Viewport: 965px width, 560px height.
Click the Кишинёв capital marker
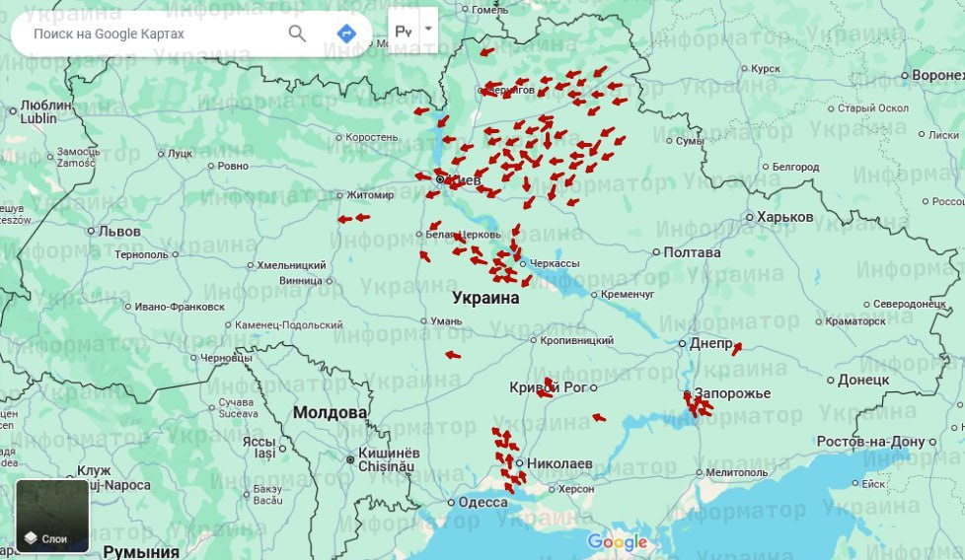click(x=350, y=458)
